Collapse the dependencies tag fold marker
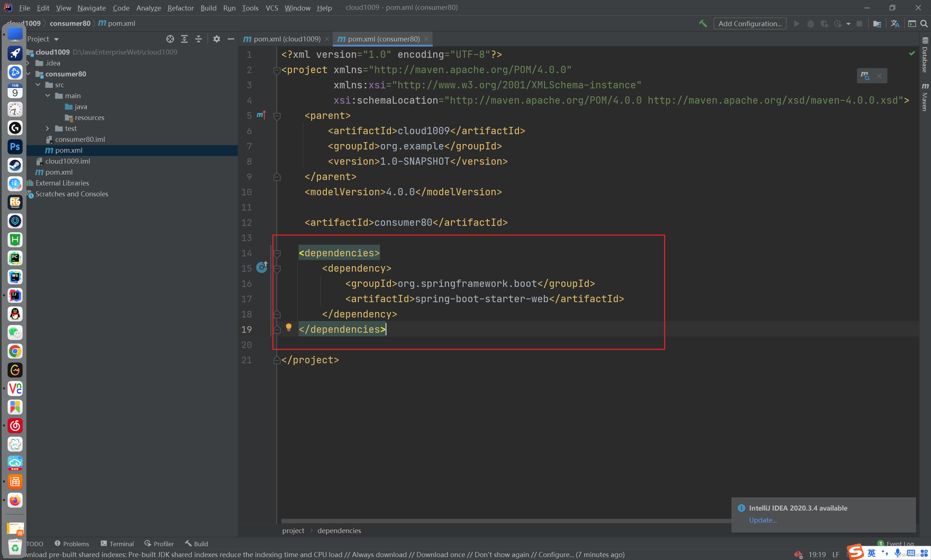Image resolution: width=931 pixels, height=560 pixels. 277,253
